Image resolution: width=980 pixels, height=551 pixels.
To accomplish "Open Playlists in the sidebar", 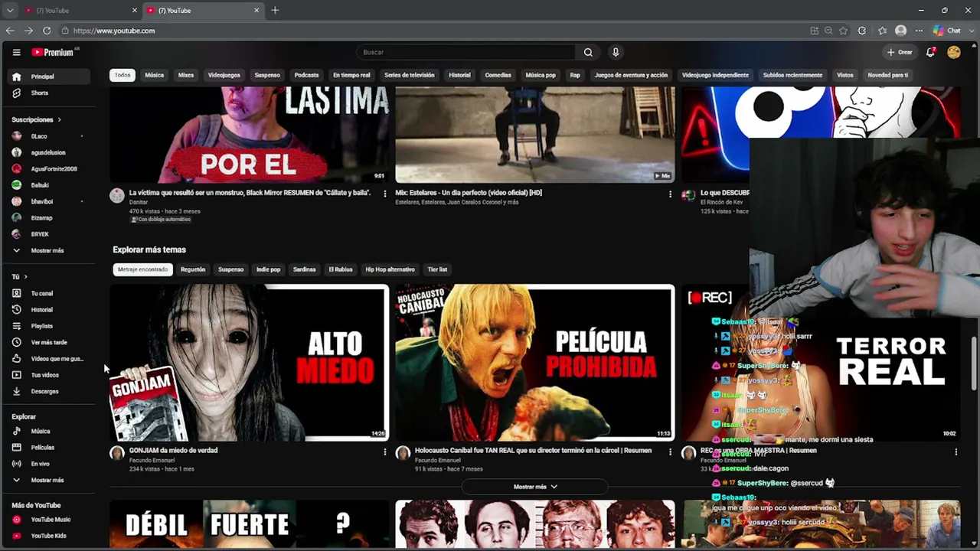I will [50, 326].
